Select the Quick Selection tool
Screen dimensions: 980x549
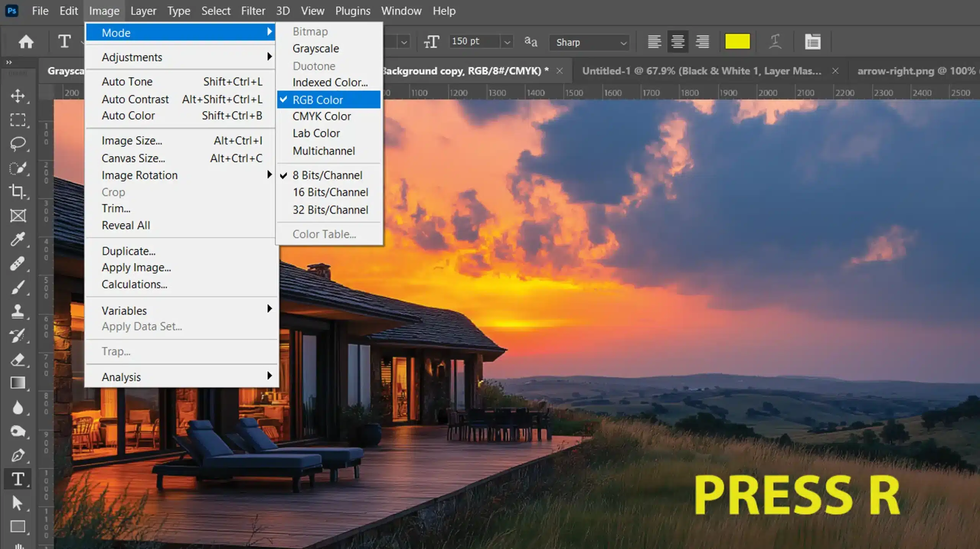[x=18, y=168]
